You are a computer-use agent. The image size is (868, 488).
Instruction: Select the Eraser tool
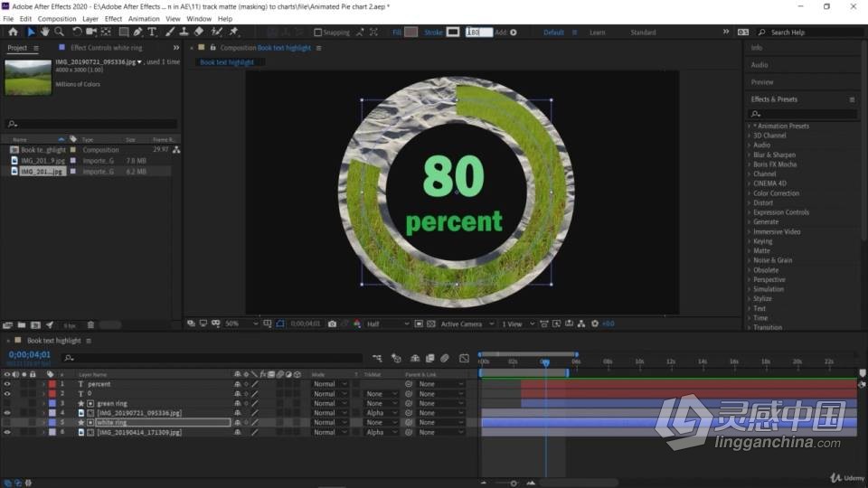(199, 33)
